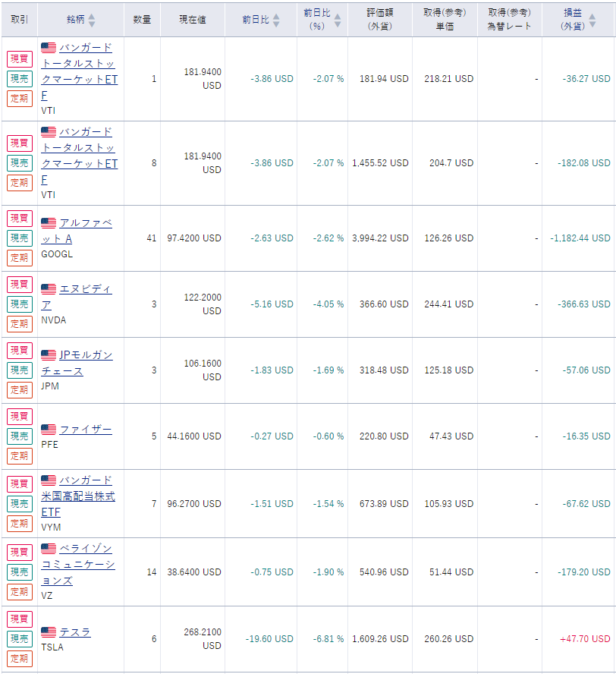Sort descending by 損益(外貨) column arrow
The height and width of the screenshot is (674, 616).
pyautogui.click(x=592, y=24)
